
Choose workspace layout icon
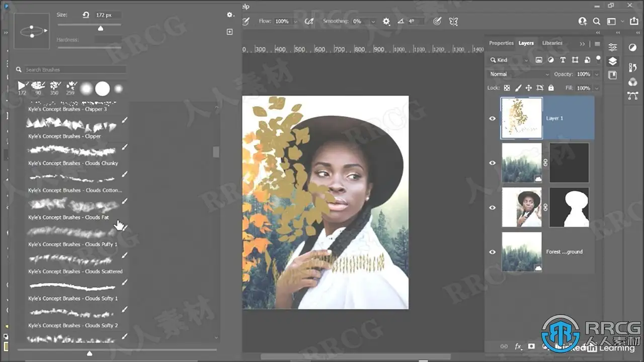(611, 22)
